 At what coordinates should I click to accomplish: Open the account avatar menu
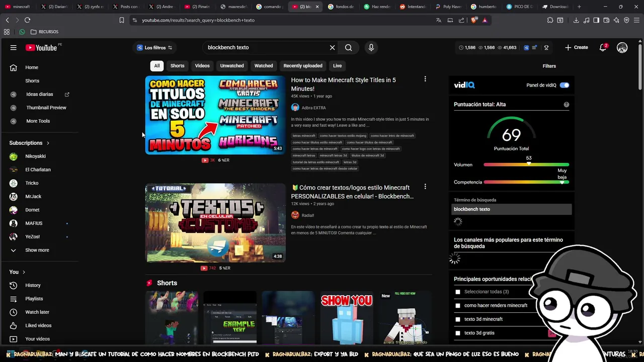pos(622,48)
